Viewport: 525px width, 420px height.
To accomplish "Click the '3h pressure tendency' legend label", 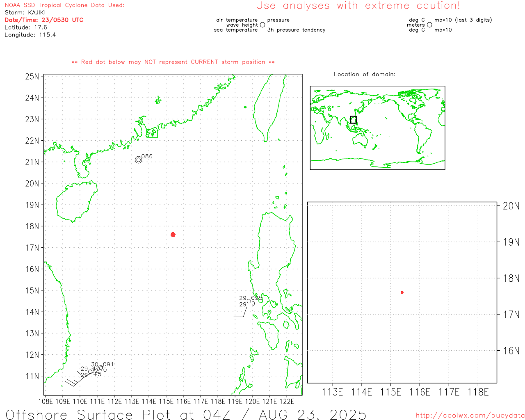I will pyautogui.click(x=296, y=30).
